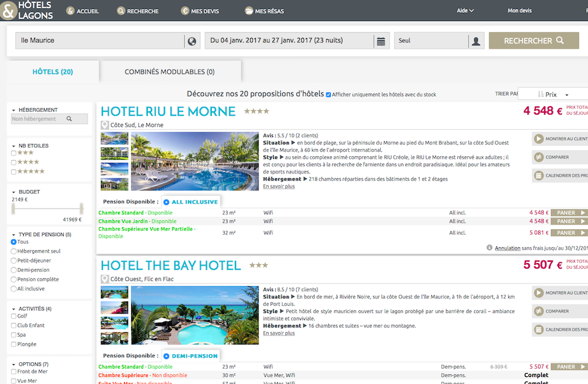Toggle Afficher uniquement les hôtels avec du stock
The image size is (588, 384).
tap(328, 95)
